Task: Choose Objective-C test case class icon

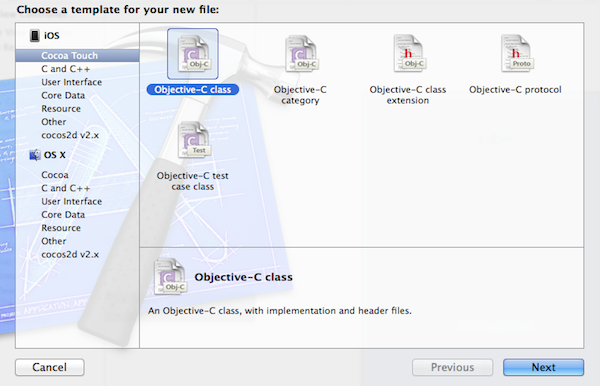Action: 193,140
